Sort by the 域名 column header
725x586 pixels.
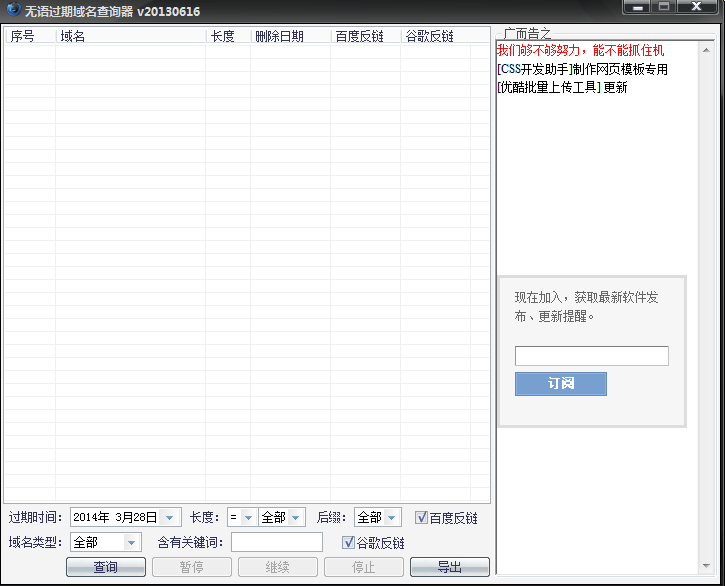pyautogui.click(x=130, y=36)
